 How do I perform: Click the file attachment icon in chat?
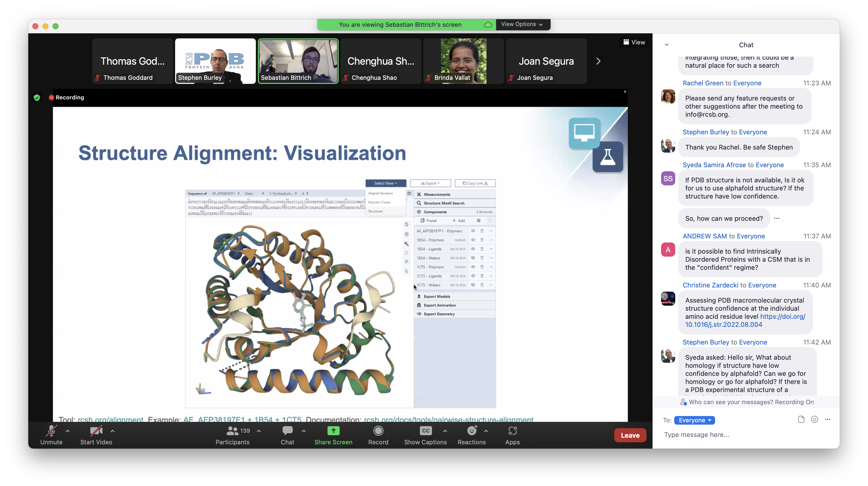coord(801,419)
